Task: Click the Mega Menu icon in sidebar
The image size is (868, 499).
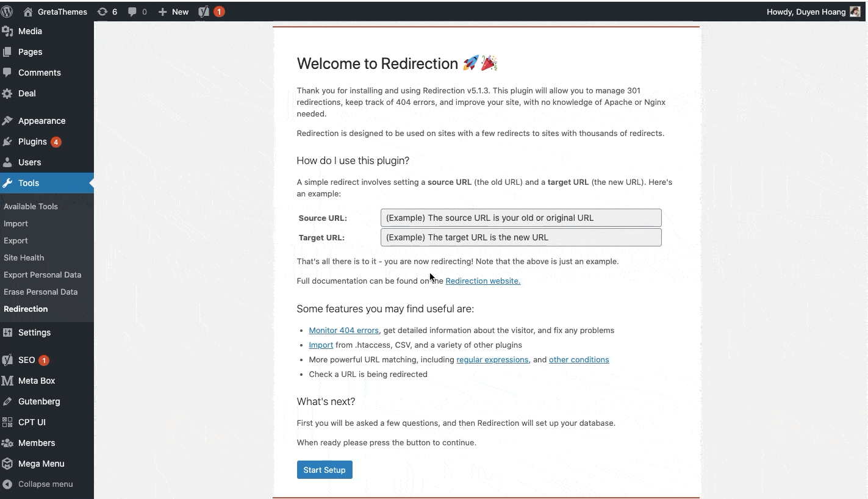Action: (7, 464)
